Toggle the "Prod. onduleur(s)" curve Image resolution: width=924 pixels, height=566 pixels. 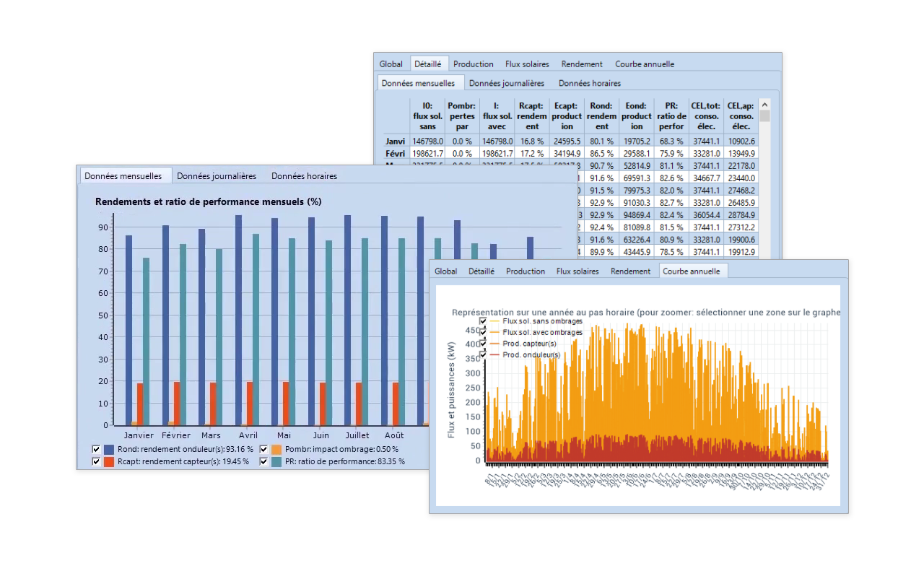[483, 354]
